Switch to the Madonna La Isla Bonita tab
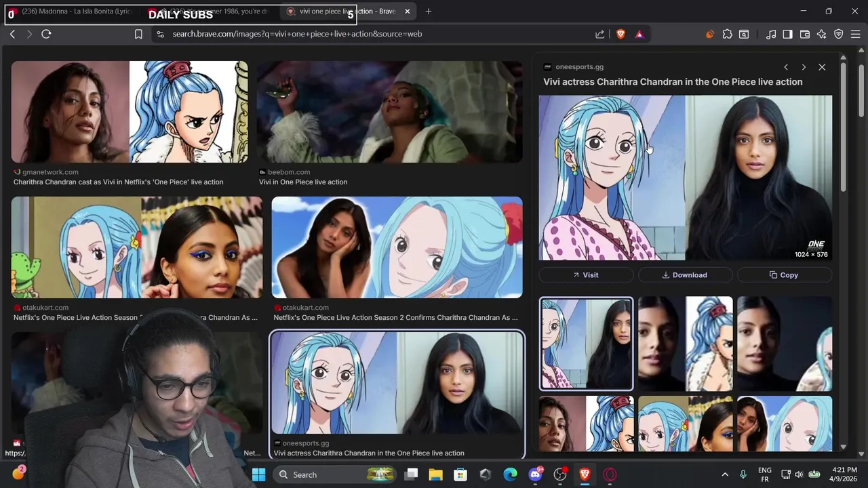The height and width of the screenshot is (488, 868). [71, 12]
